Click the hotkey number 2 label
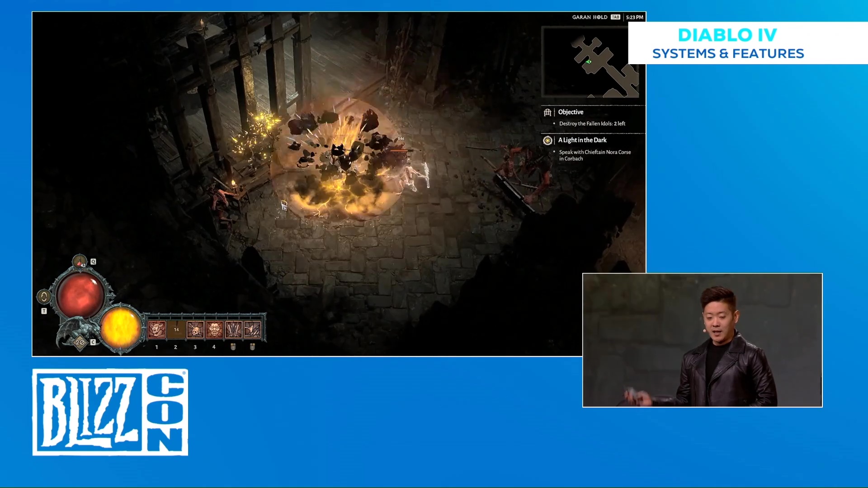This screenshot has height=488, width=868. 175,347
